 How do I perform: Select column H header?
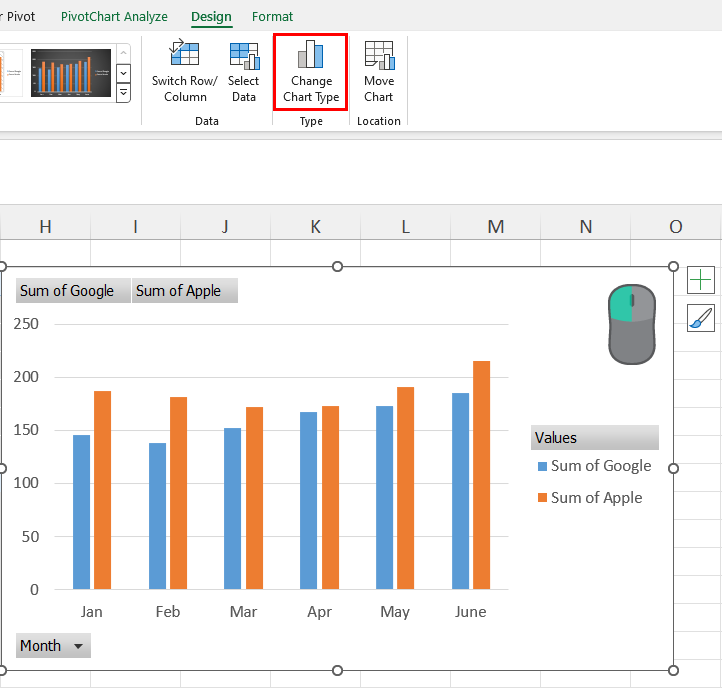[x=45, y=227]
